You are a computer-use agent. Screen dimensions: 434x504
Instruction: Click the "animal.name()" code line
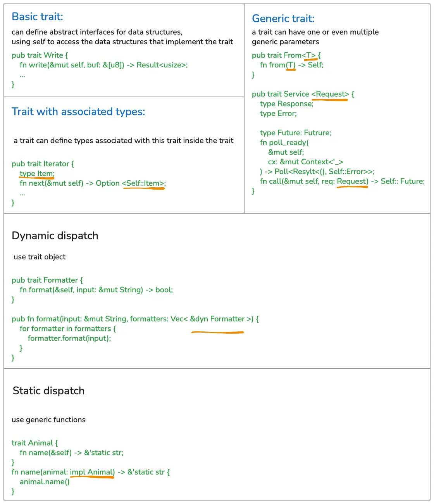coord(45,482)
